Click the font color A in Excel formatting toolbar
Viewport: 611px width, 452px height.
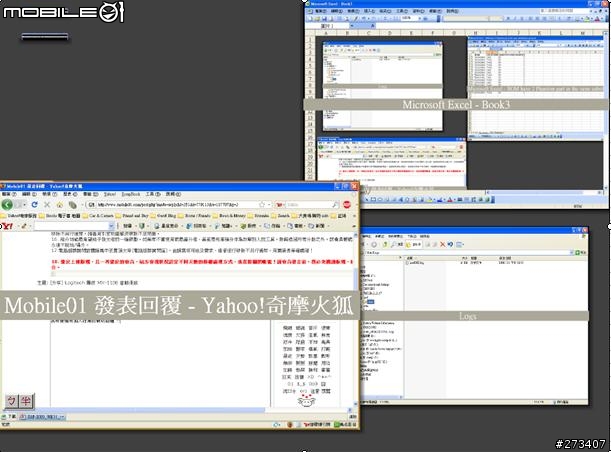(x=597, y=18)
